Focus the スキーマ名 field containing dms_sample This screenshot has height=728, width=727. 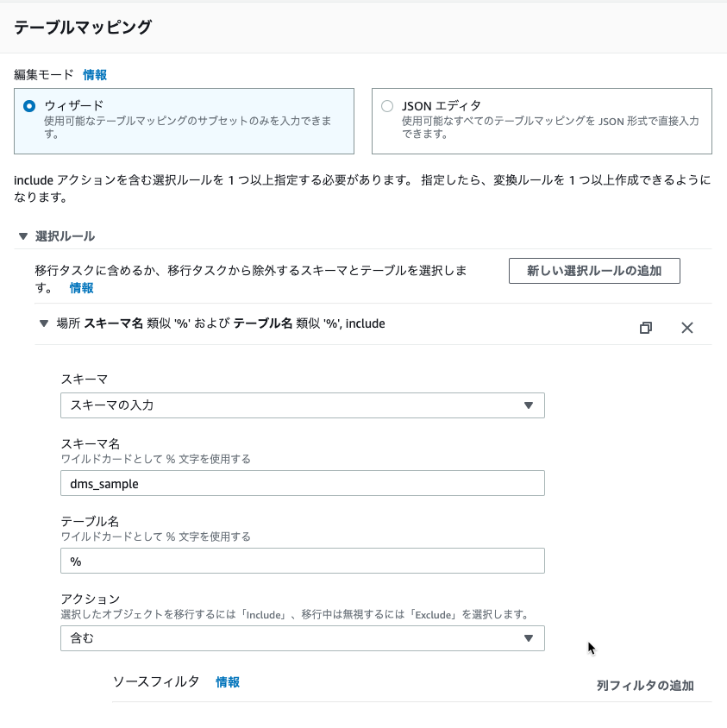coord(302,483)
